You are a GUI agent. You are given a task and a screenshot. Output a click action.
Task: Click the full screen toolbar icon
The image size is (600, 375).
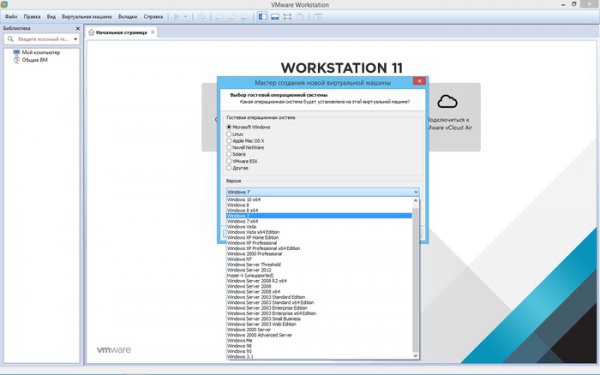(287, 16)
